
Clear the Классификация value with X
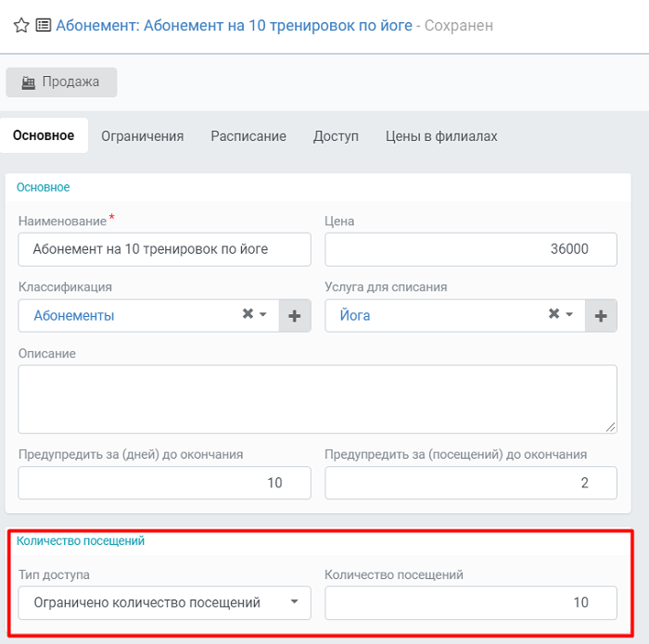(x=248, y=314)
